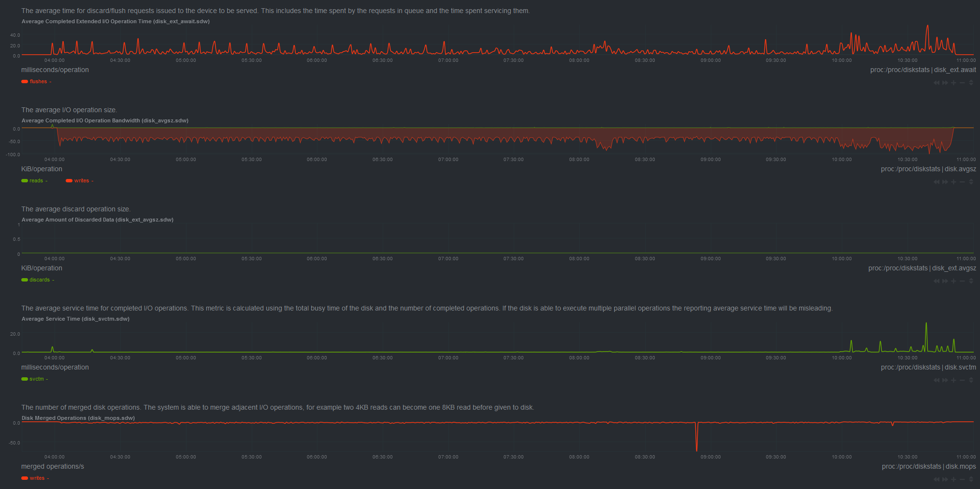Click the KiB/operation units label under the avgsz chart
980x489 pixels.
tap(42, 169)
